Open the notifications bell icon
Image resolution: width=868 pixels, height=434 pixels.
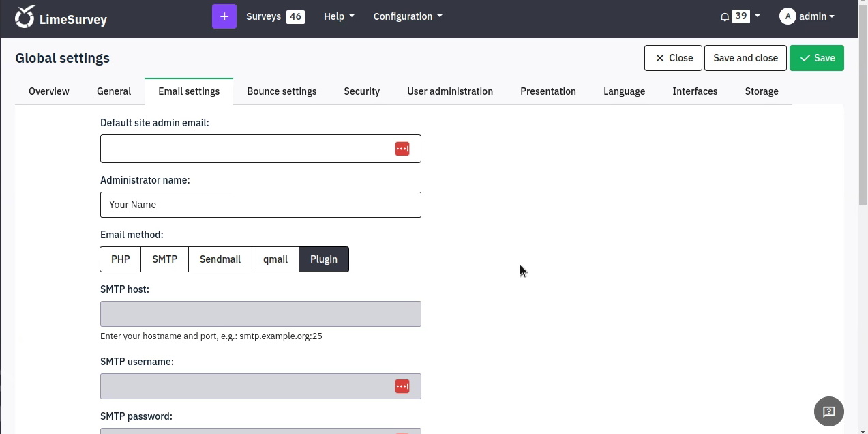click(x=725, y=17)
